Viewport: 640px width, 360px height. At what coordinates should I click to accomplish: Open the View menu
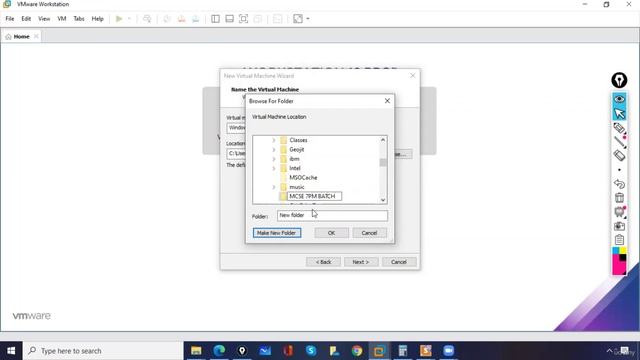coord(44,19)
